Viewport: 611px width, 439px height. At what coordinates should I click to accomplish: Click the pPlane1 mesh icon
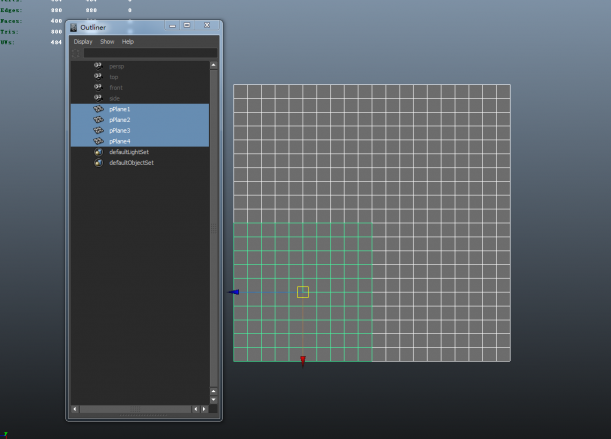(98, 109)
